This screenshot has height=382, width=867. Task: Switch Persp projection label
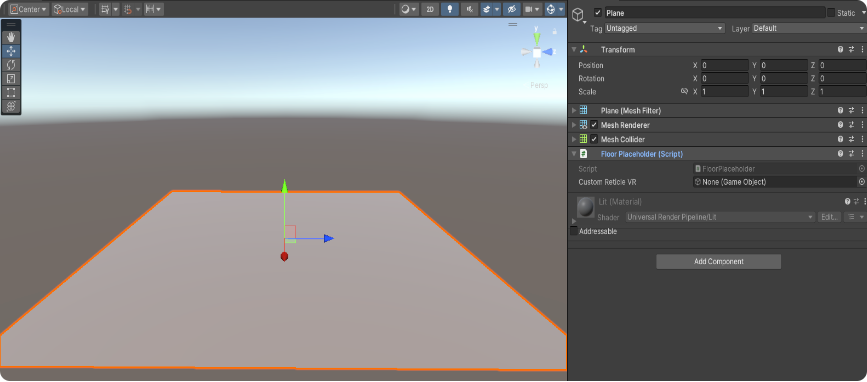point(539,86)
